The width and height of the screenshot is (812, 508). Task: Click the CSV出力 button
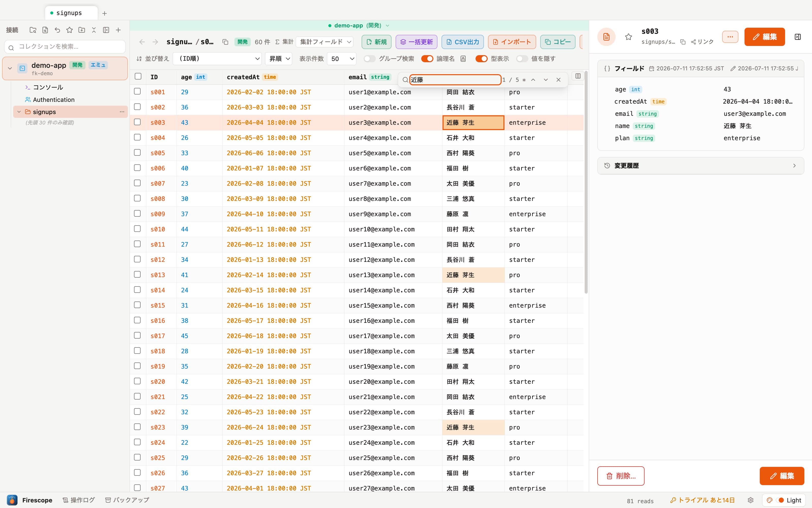pos(463,42)
